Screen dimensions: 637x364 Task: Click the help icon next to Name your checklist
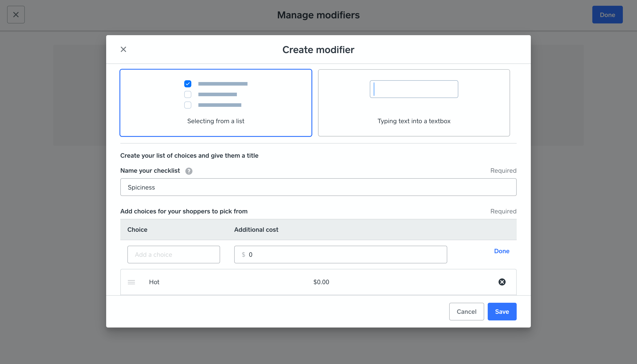(189, 171)
